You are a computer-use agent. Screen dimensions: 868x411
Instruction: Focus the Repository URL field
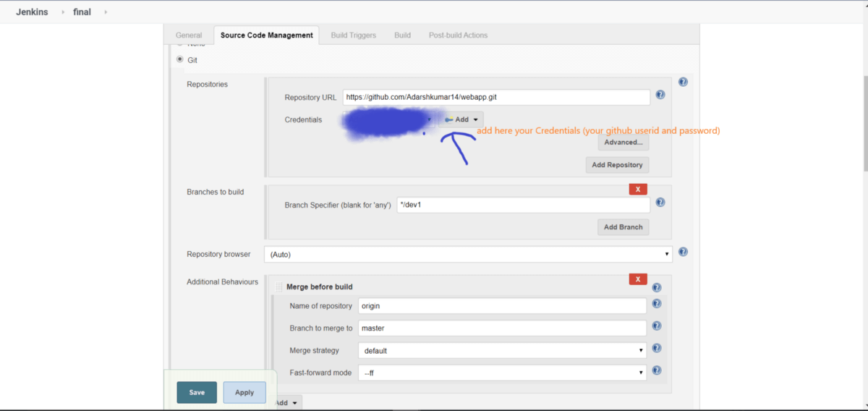pyautogui.click(x=496, y=97)
